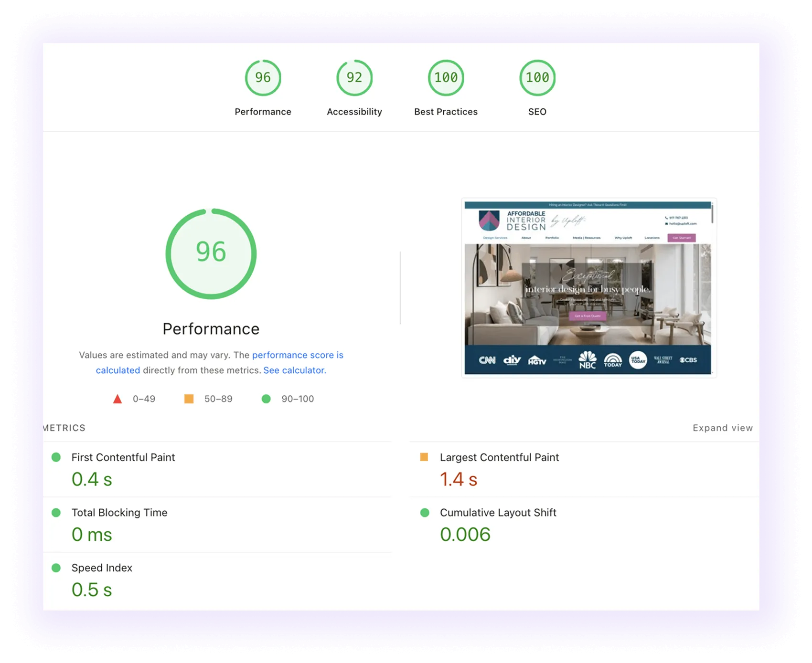812x663 pixels.
Task: Click the Performance tab label under its gauge
Action: [x=263, y=111]
